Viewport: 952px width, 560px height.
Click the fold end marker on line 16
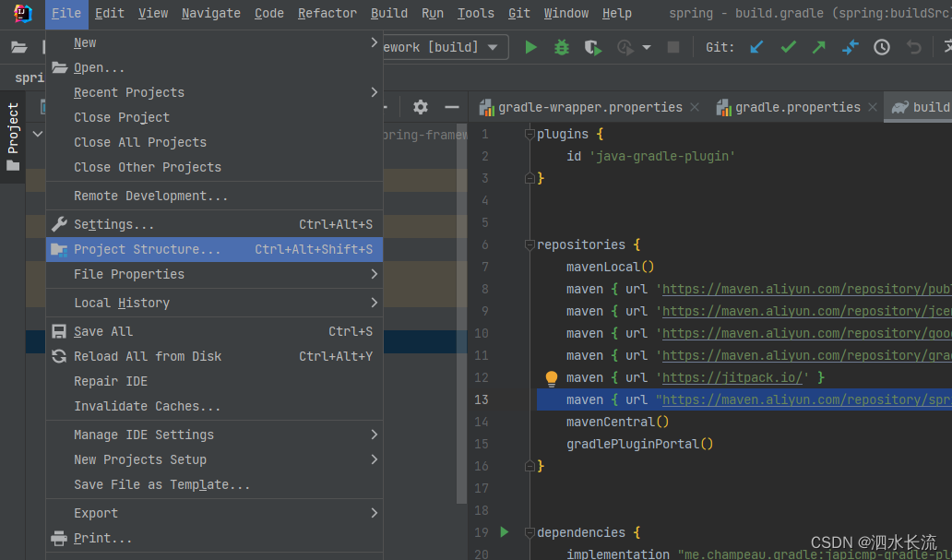(529, 466)
